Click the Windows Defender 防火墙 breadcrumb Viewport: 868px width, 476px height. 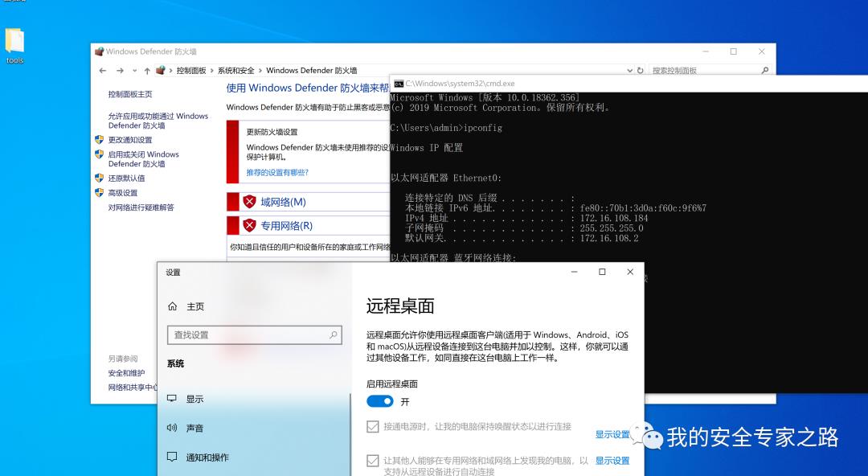(x=312, y=71)
